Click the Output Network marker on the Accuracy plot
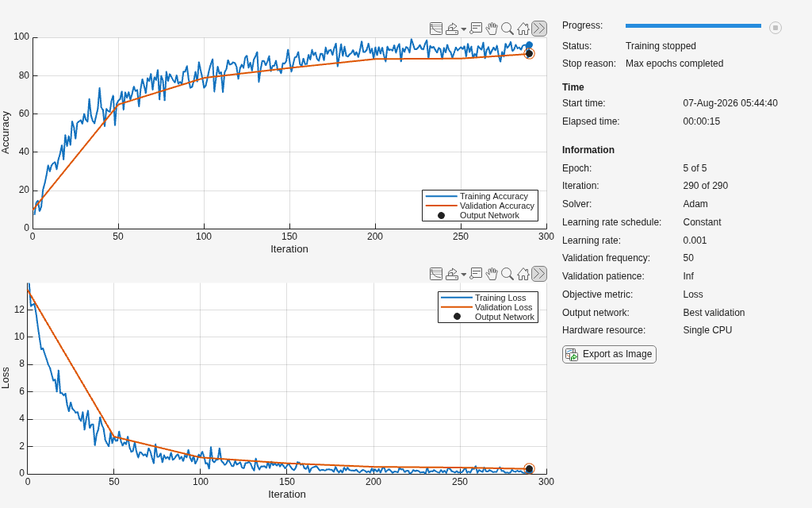The width and height of the screenshot is (812, 508). (529, 53)
